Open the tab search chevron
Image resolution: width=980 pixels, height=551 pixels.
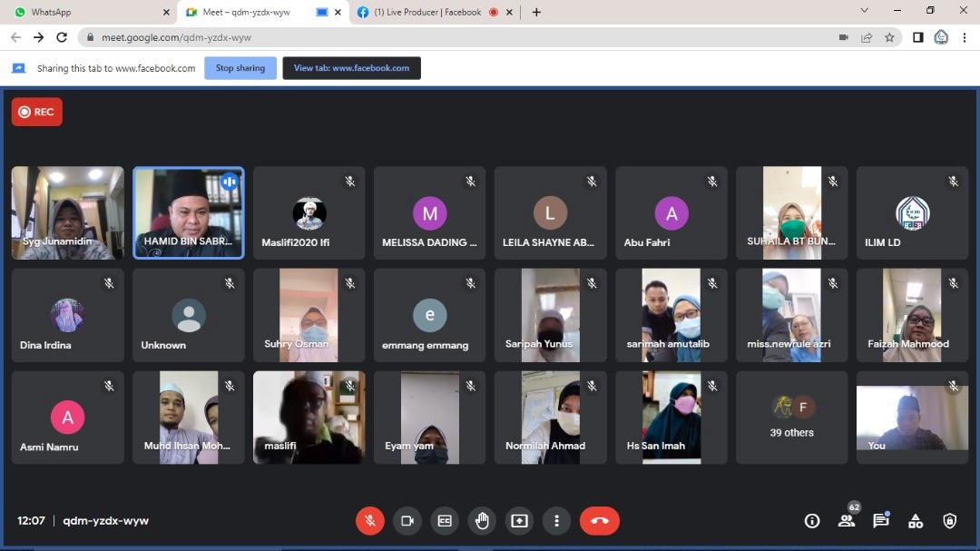tap(865, 11)
